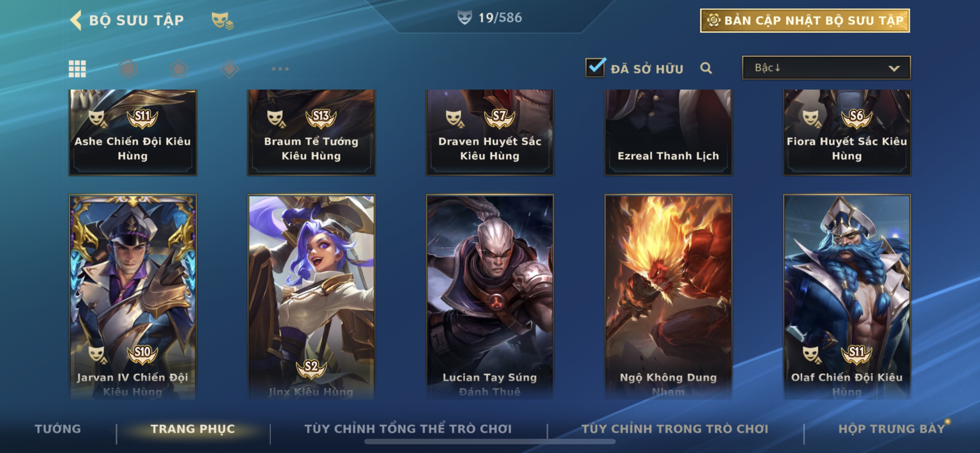This screenshot has height=453, width=980.
Task: Select the pentagon rarity filter icon
Action: point(179,69)
